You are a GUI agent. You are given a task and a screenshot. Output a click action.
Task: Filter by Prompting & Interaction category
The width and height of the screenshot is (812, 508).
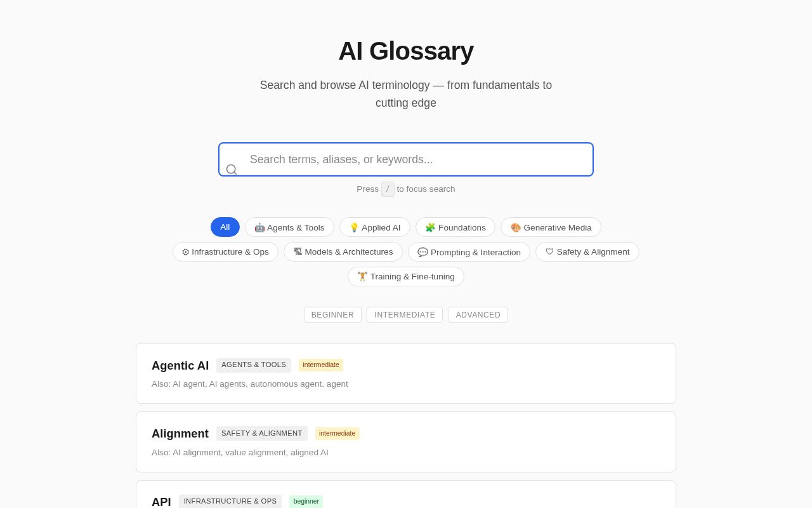[x=469, y=252]
